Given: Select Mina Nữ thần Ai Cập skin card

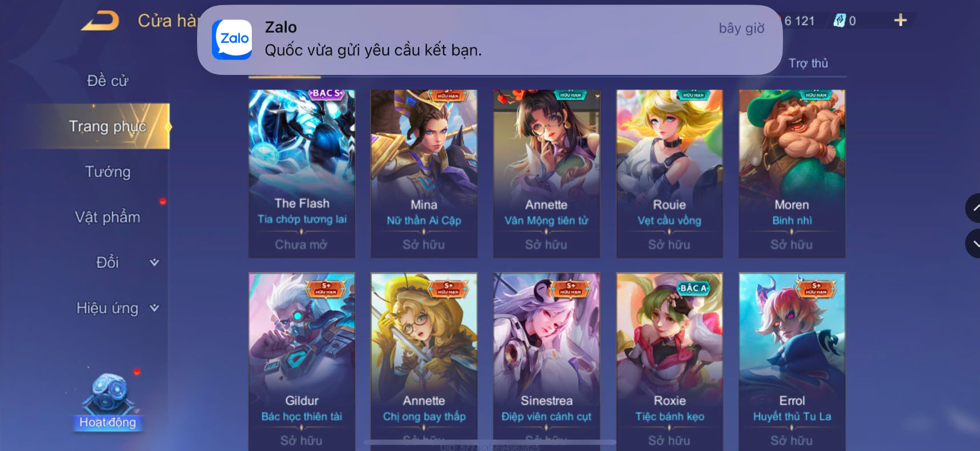Looking at the screenshot, I should point(424,174).
